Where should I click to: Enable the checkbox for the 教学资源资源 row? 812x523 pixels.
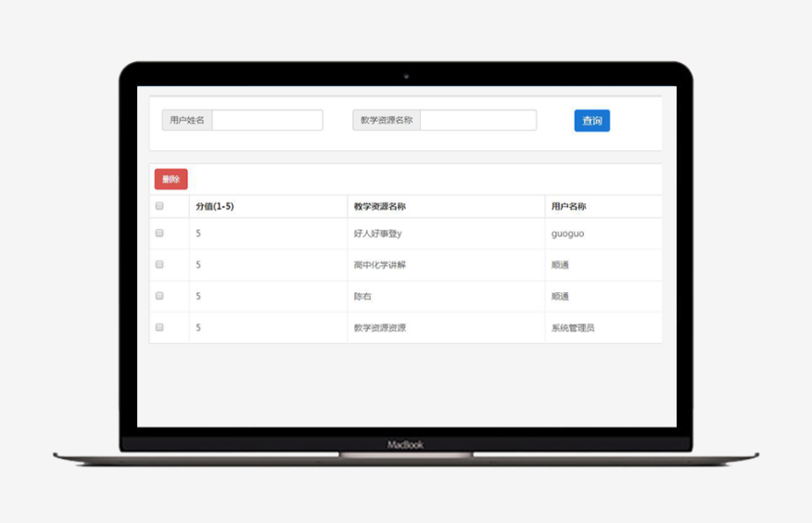(x=159, y=328)
